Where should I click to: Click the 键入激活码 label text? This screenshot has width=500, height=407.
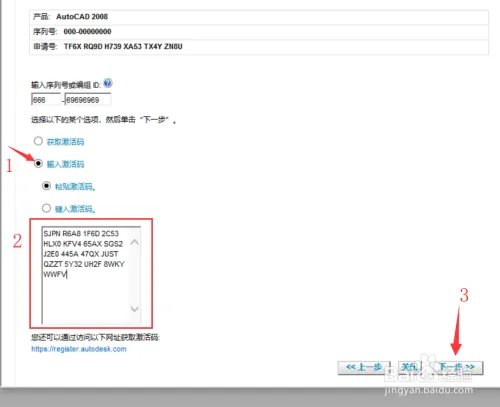click(75, 209)
